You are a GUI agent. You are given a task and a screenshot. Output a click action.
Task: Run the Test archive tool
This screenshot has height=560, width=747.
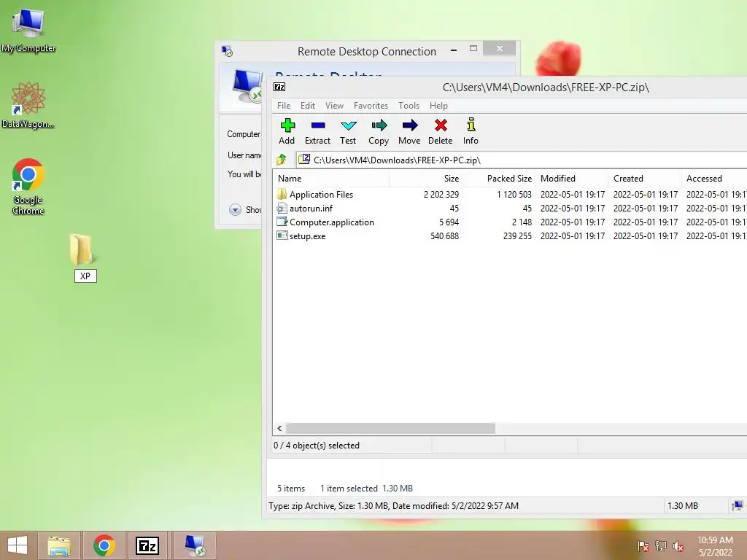348,131
